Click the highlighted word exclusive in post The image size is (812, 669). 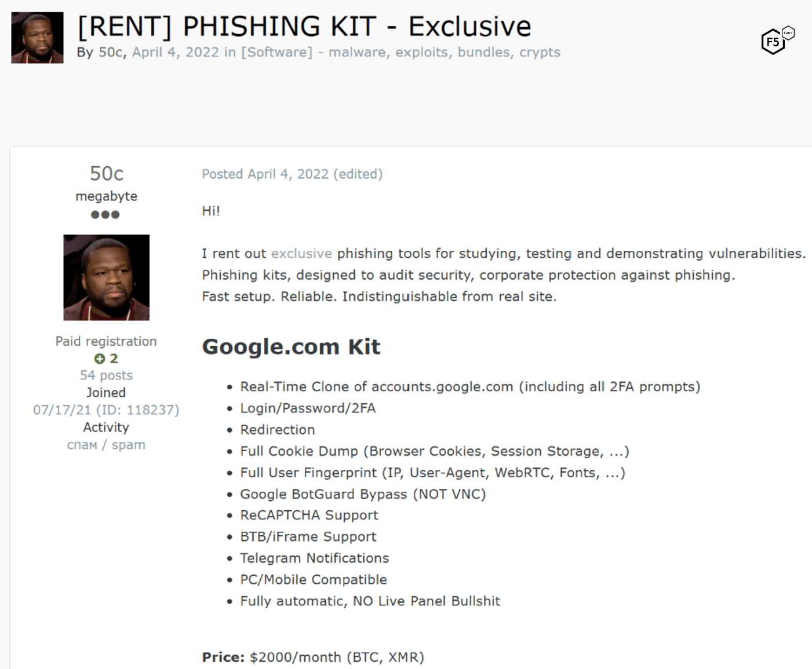301,254
